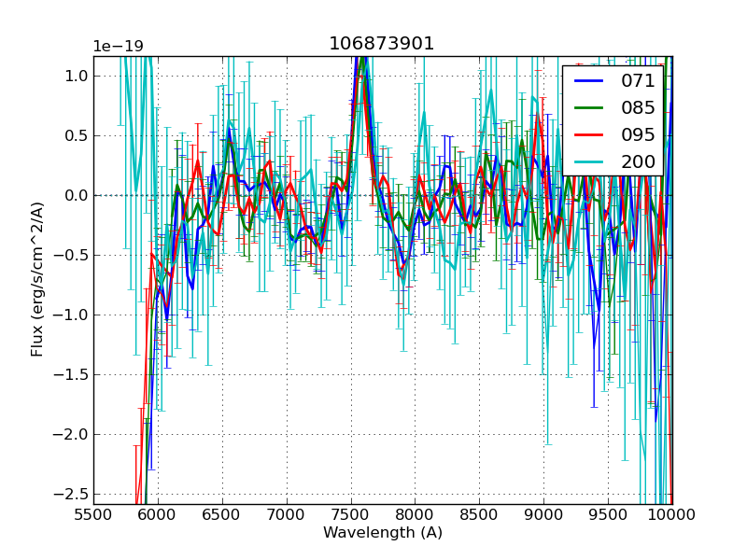This screenshot has width=747, height=560.
Task: Click the −2.5 y-axis tick label
Action: pos(74,494)
